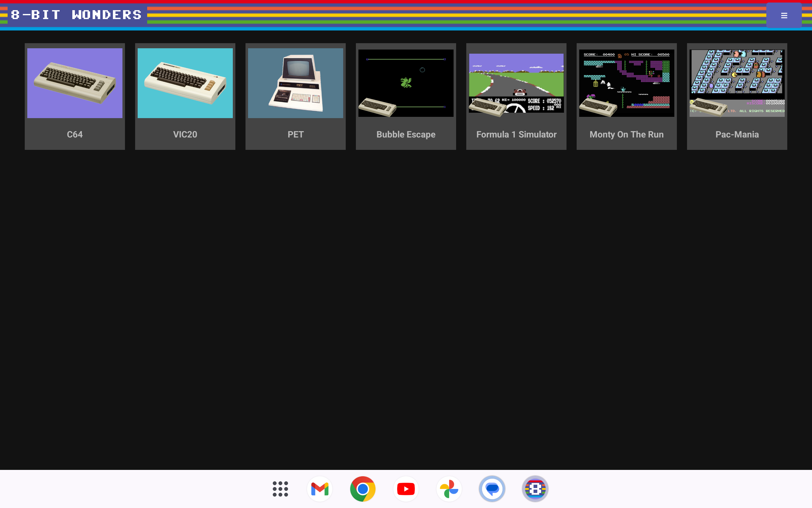Open YouTube from the shelf
This screenshot has height=508, width=812.
tap(406, 489)
